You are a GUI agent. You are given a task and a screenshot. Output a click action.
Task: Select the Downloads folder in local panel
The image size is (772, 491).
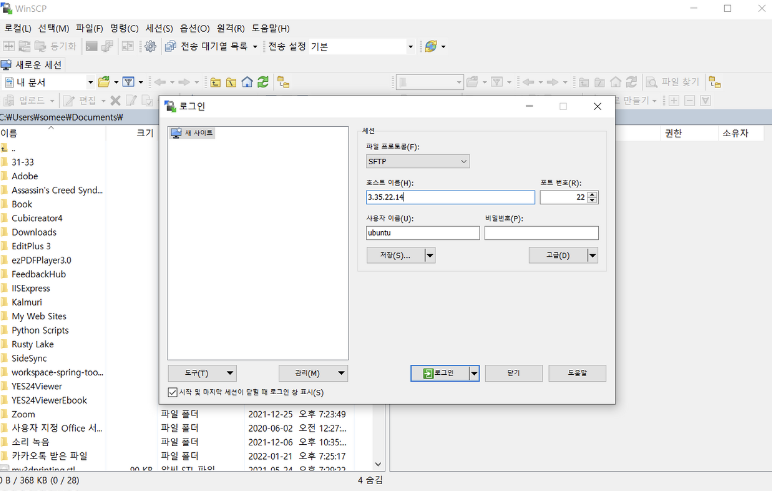point(34,232)
